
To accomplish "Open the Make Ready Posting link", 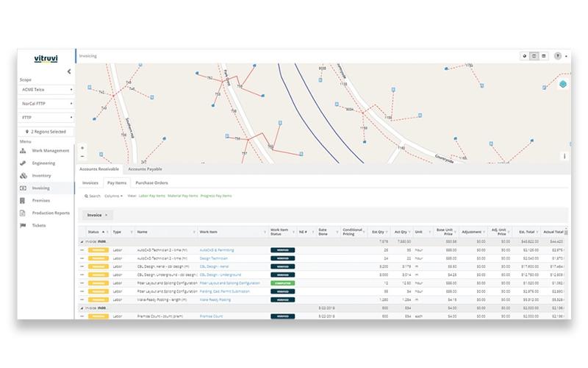I will pos(215,300).
